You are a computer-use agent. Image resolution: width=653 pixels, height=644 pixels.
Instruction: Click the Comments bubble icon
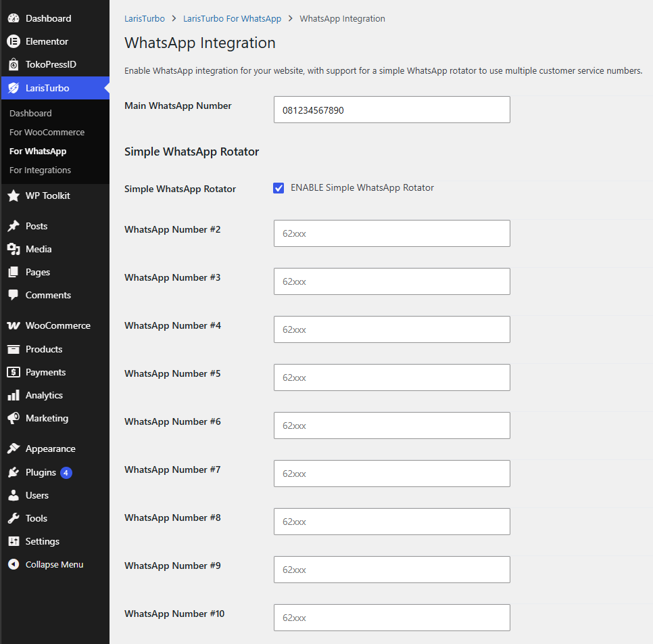[14, 295]
